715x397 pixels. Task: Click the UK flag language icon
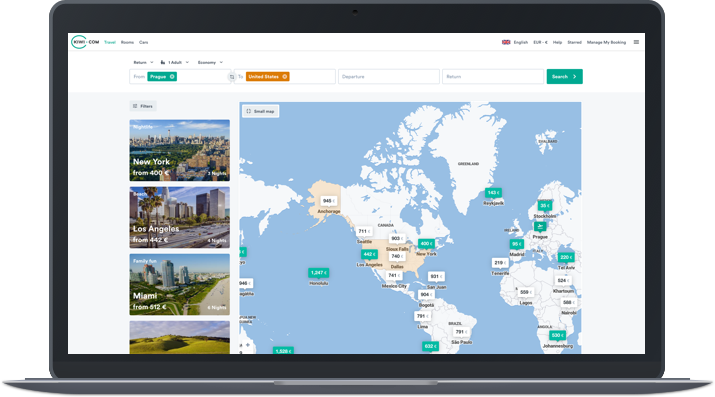click(506, 42)
